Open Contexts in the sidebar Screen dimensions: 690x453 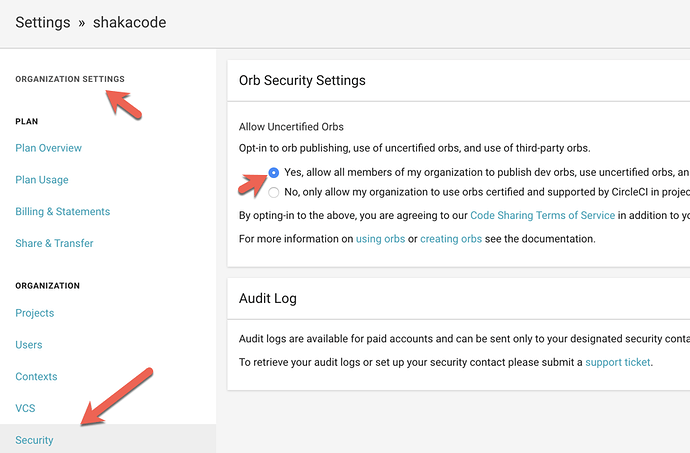[x=36, y=377]
